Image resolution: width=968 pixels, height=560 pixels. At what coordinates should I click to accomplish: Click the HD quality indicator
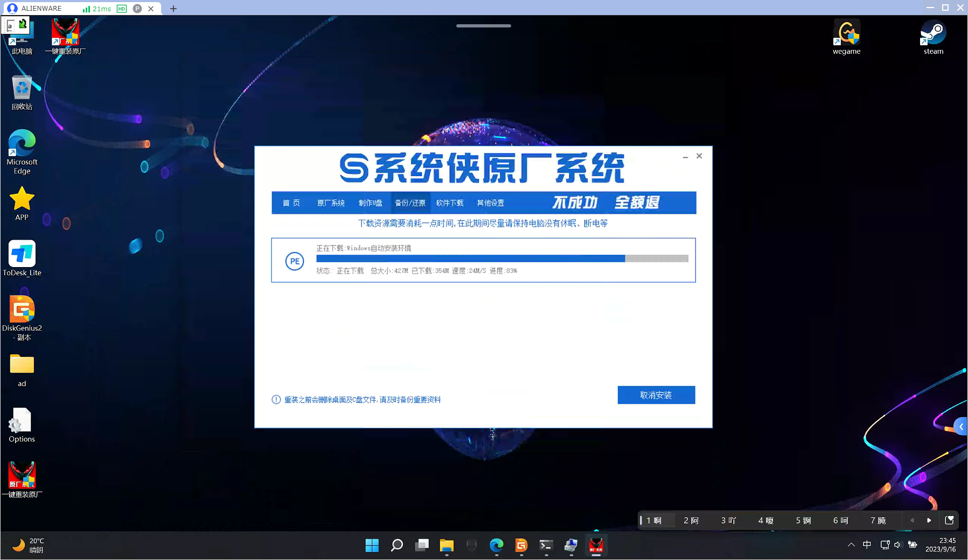click(122, 9)
